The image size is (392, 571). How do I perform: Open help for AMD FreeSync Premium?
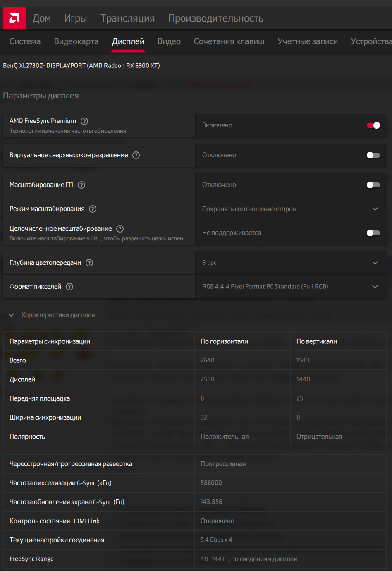tap(84, 121)
